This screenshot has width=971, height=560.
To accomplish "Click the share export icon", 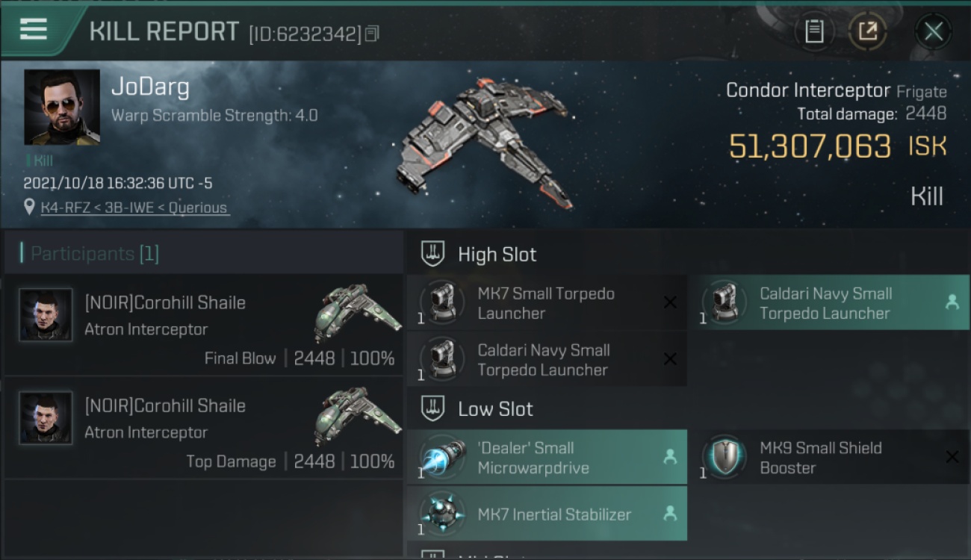I will (867, 31).
